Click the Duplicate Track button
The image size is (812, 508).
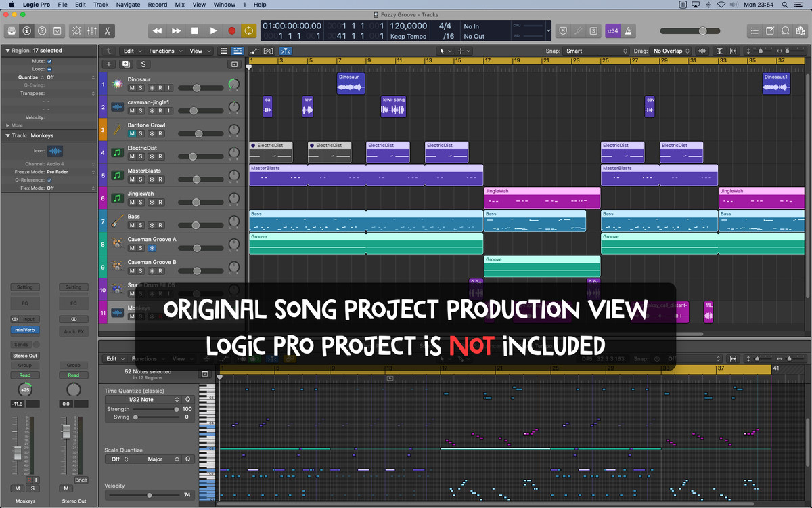pos(126,64)
